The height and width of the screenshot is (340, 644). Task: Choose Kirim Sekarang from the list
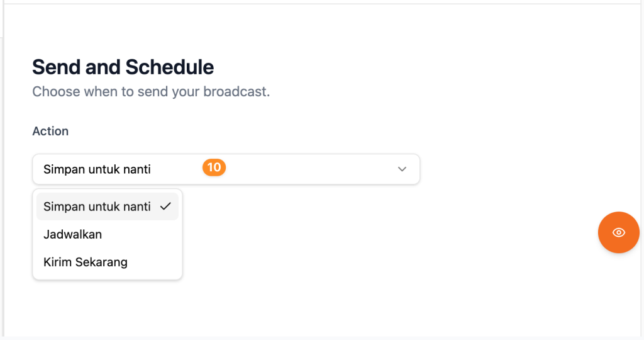tap(85, 262)
